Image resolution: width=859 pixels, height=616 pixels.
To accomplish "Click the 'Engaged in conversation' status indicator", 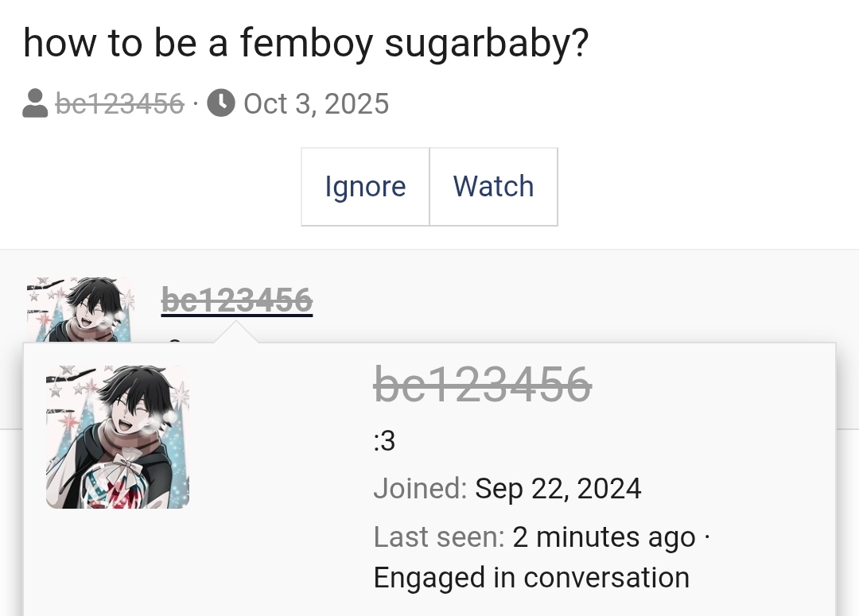I will pyautogui.click(x=531, y=577).
